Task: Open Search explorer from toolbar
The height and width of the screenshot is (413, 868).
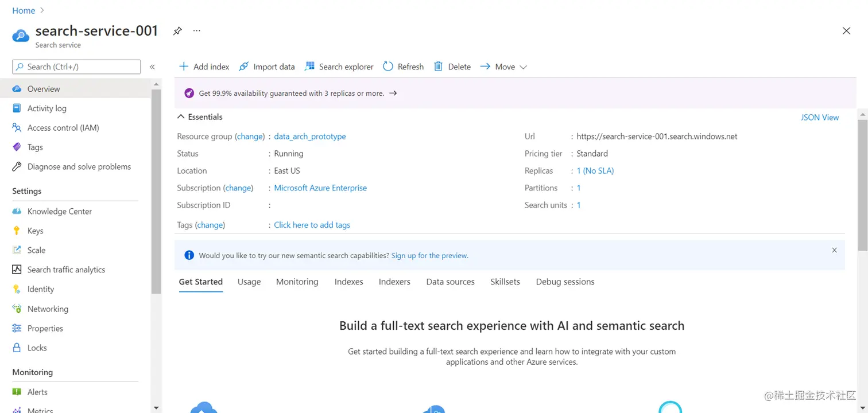Action: [339, 67]
